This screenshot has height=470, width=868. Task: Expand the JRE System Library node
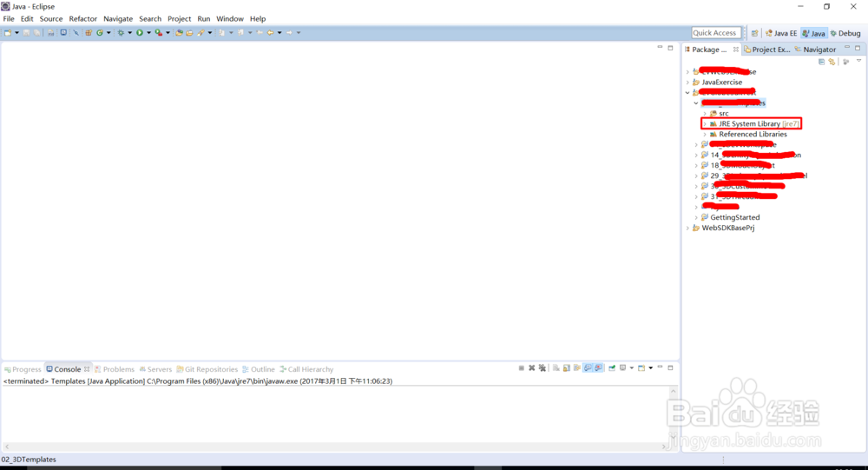coord(705,123)
